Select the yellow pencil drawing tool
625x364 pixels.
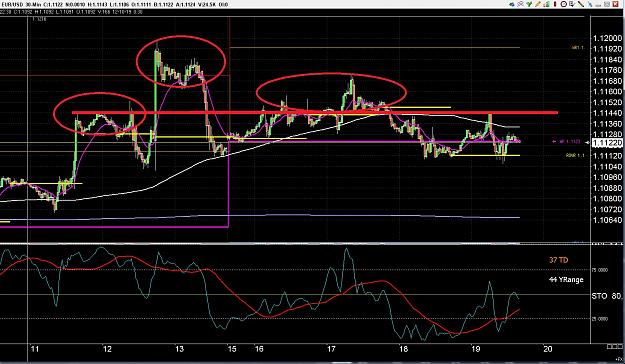coord(538,4)
